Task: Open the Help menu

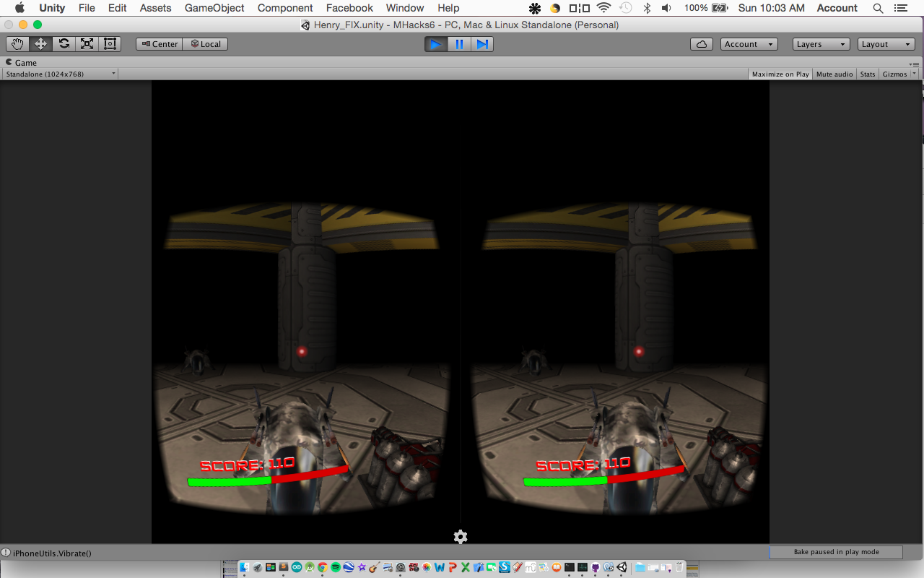Action: pos(448,8)
